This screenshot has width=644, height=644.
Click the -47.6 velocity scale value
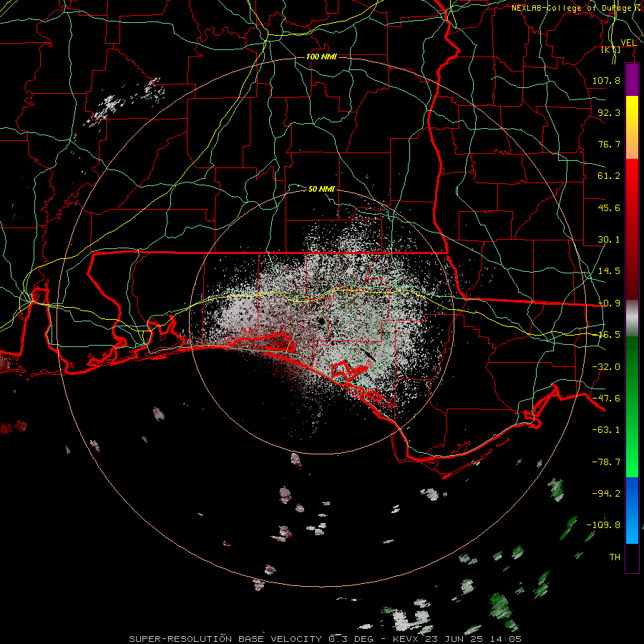coord(606,399)
